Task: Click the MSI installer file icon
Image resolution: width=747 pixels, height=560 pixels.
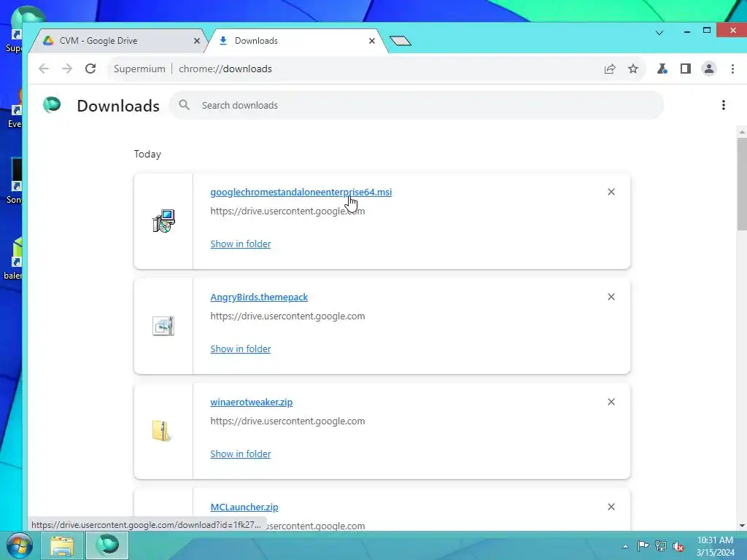Action: coord(163,221)
